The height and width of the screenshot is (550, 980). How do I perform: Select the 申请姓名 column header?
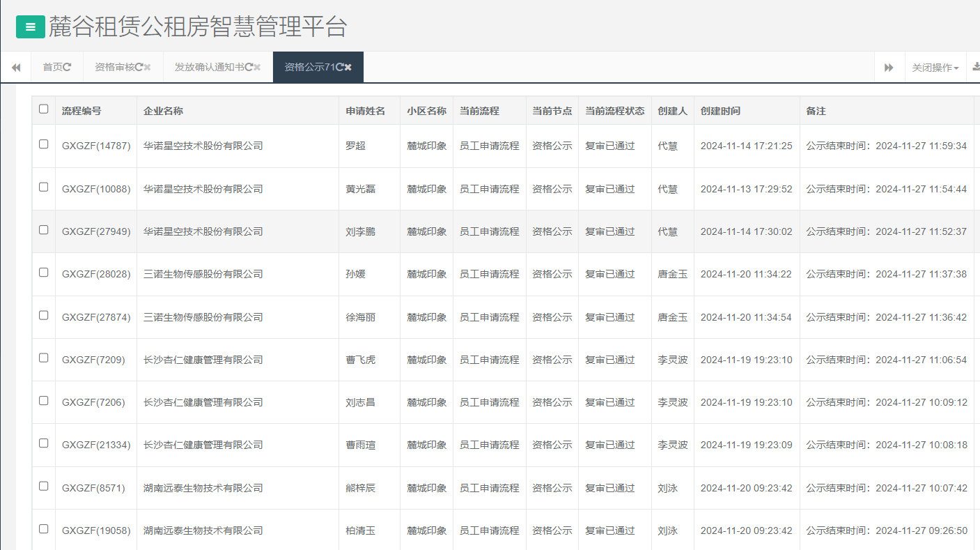366,109
